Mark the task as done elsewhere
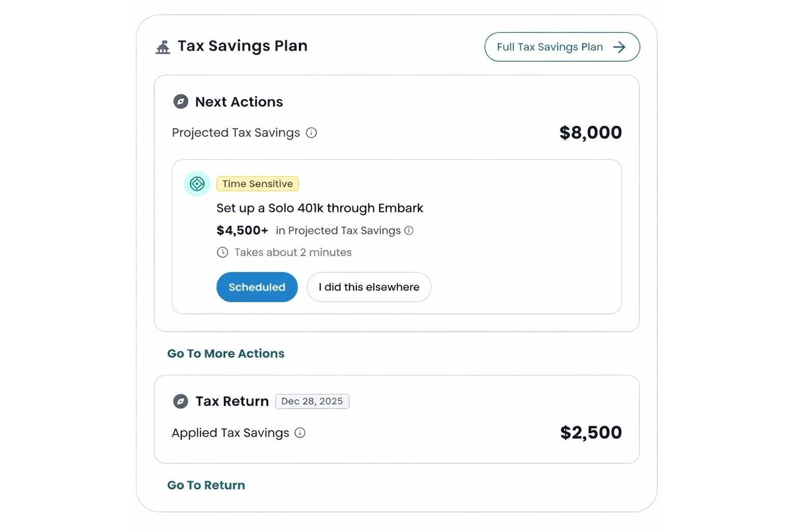This screenshot has width=795, height=532. click(368, 287)
